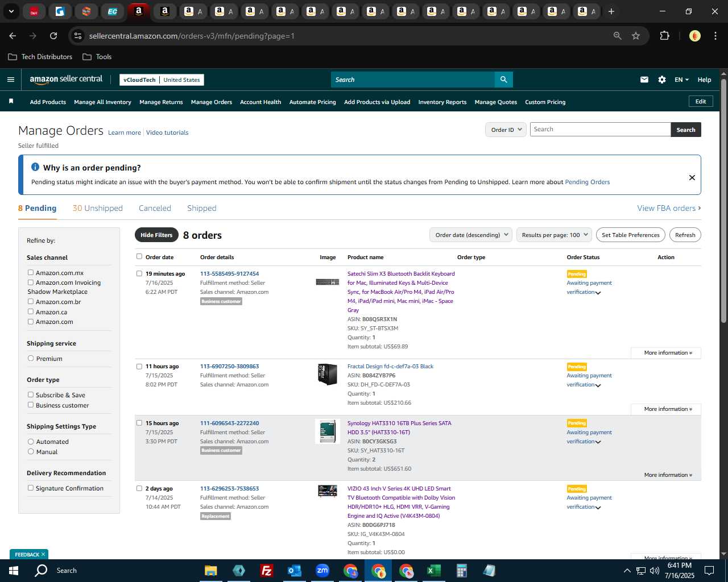
Task: Select Automated shipping settings type
Action: [x=31, y=441]
